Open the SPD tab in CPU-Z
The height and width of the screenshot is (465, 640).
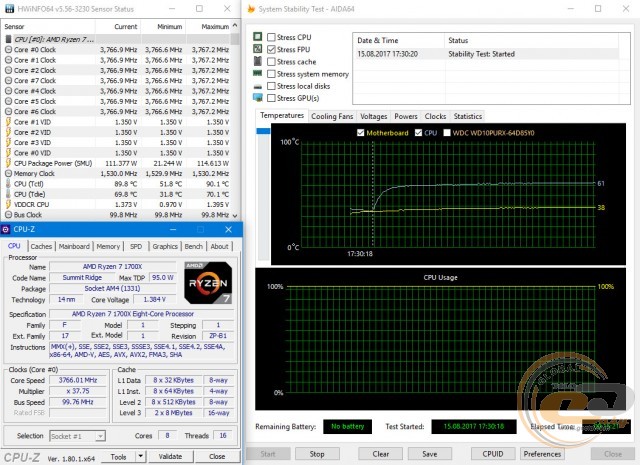tap(136, 246)
